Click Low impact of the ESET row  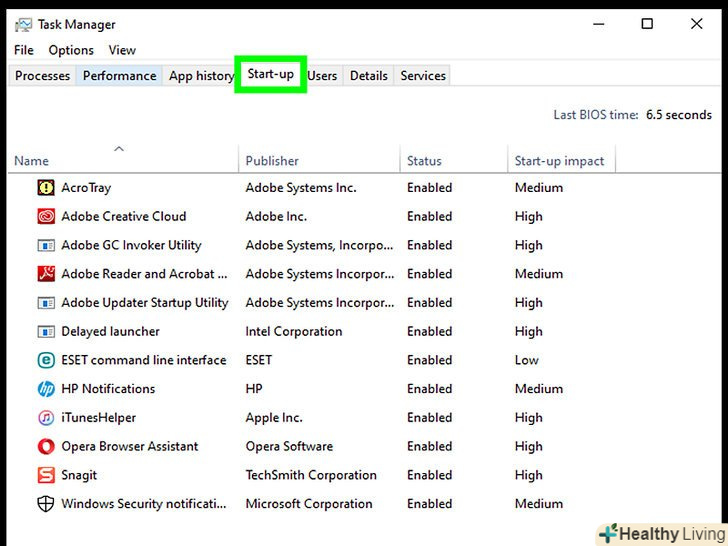coord(526,360)
